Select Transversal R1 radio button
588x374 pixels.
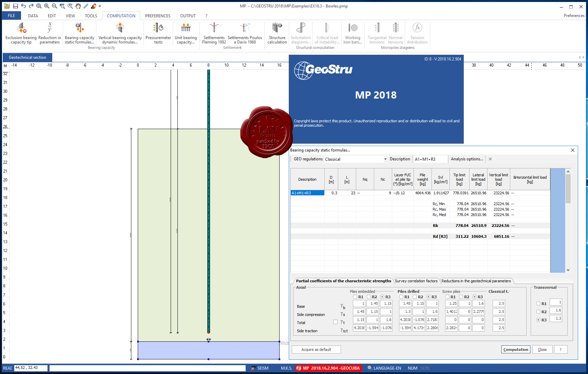coord(538,304)
